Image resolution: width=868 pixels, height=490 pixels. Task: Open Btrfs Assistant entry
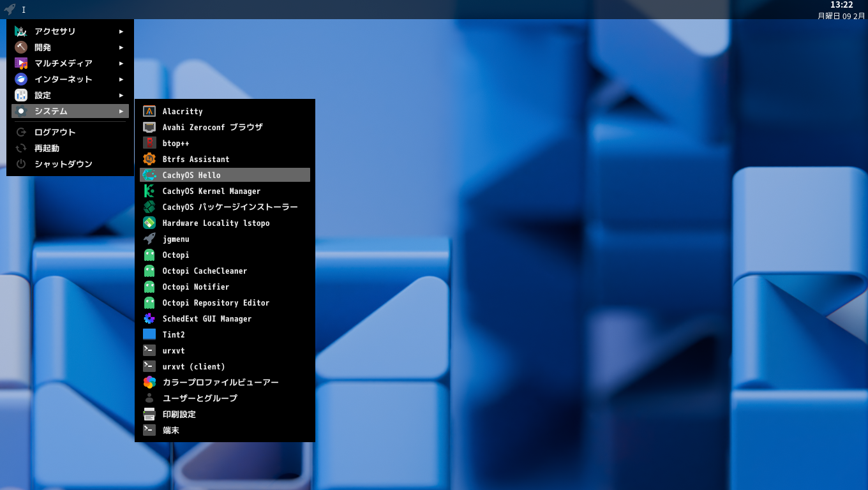225,159
